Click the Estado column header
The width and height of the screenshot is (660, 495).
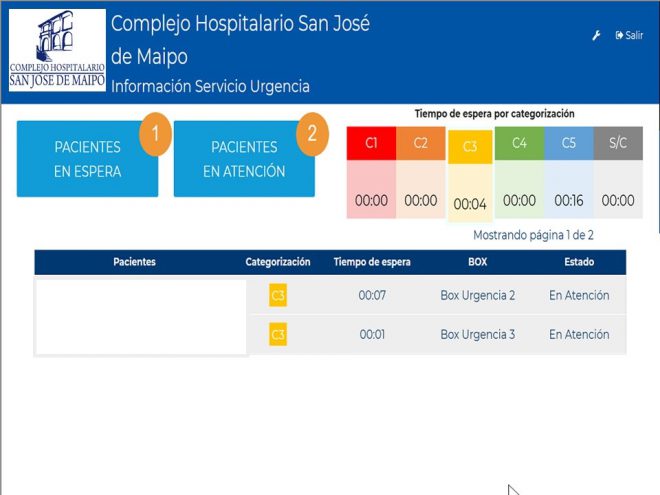pyautogui.click(x=578, y=262)
